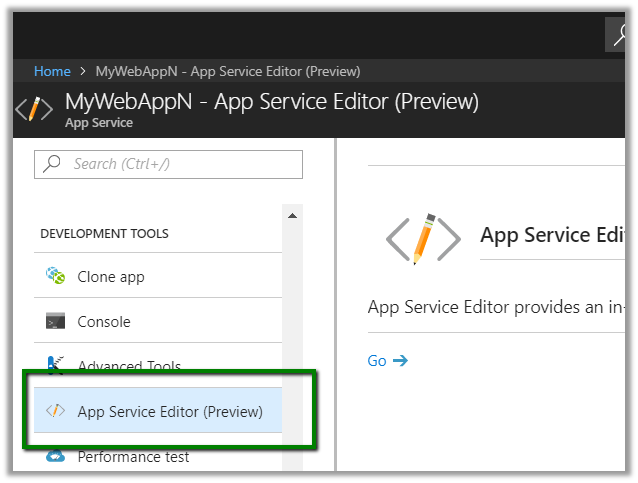Select the Clone app menu item
This screenshot has width=638, height=483.
click(110, 276)
